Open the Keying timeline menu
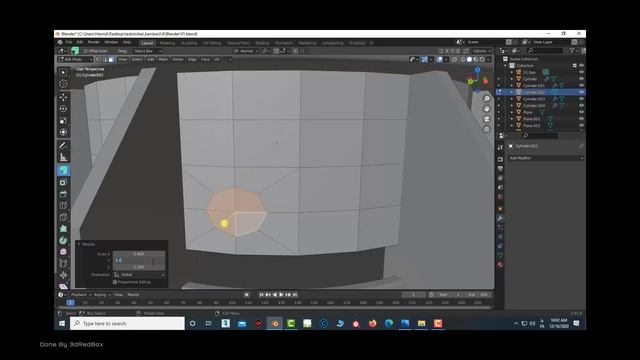Viewport: 640px width, 360px height. pos(101,295)
